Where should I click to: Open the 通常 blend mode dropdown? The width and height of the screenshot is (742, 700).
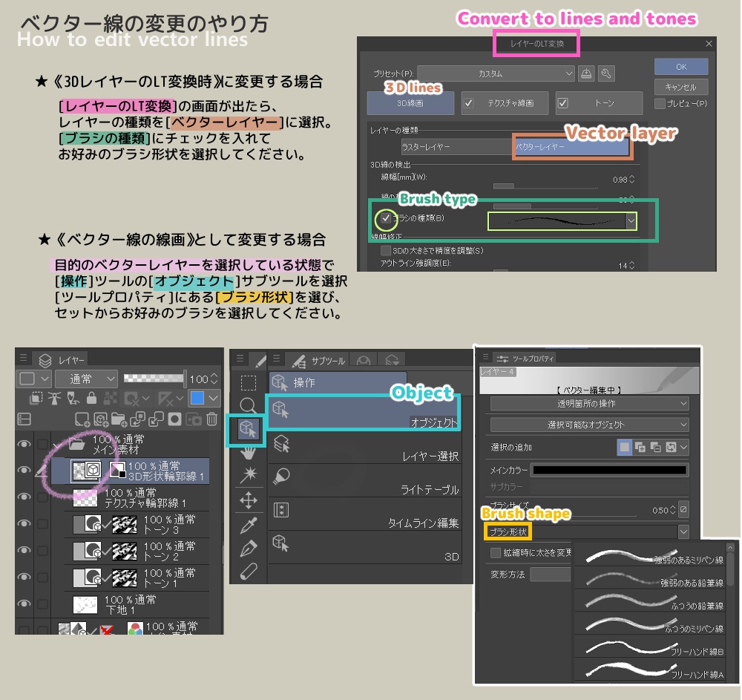[86, 379]
